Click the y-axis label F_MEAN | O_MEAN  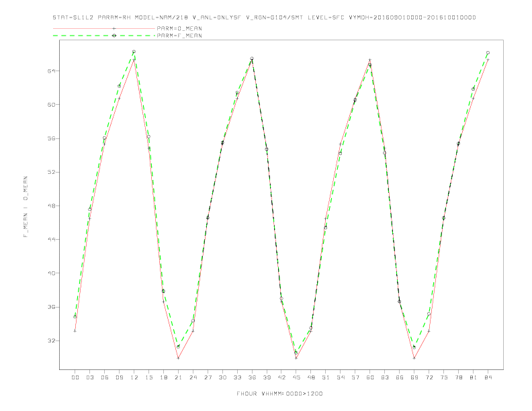(x=26, y=207)
